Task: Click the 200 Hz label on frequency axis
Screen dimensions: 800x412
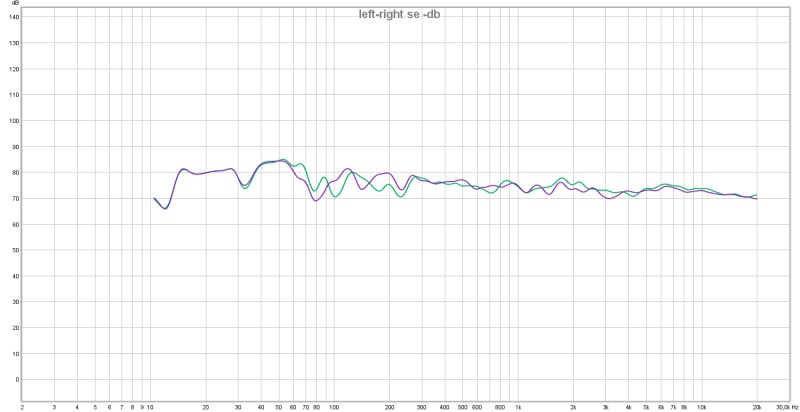Action: [389, 408]
